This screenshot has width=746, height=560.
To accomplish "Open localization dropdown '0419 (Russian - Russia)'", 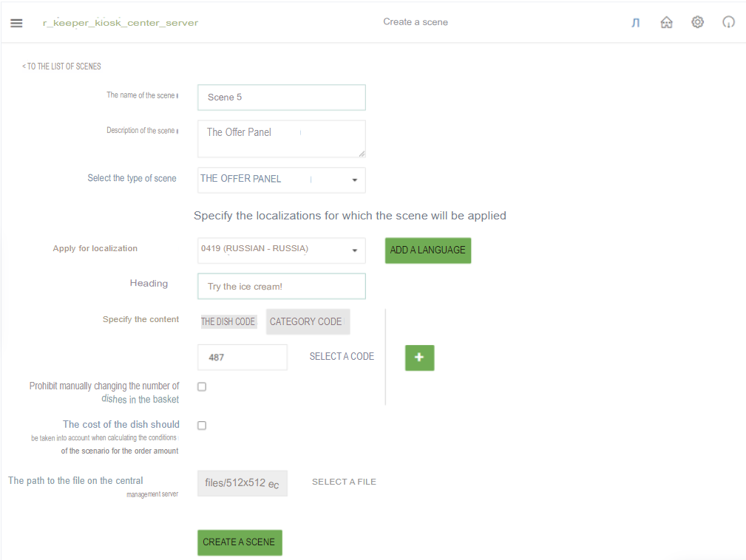I will pos(282,250).
